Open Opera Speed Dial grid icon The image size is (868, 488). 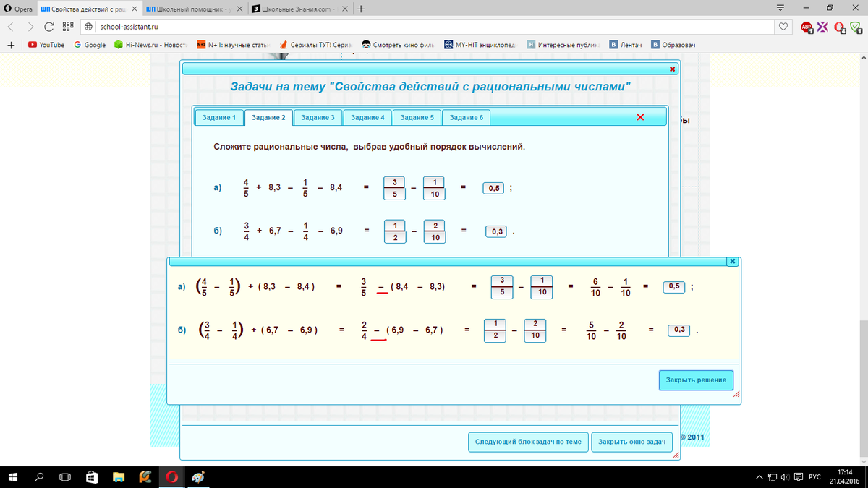tap(67, 27)
